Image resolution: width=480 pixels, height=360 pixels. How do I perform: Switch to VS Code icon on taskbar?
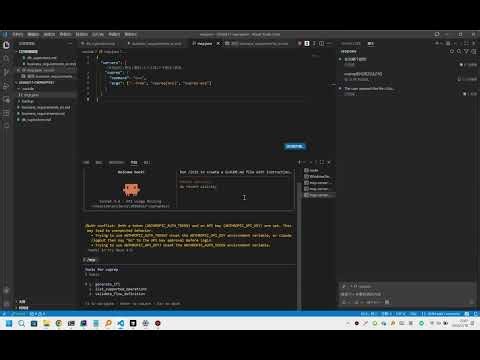pos(121,323)
